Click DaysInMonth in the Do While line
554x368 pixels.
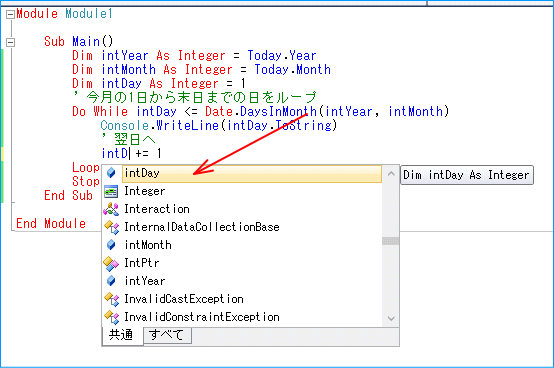pos(278,112)
